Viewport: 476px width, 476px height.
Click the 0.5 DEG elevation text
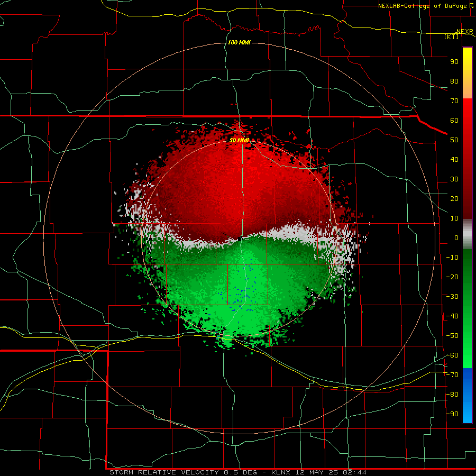241,472
